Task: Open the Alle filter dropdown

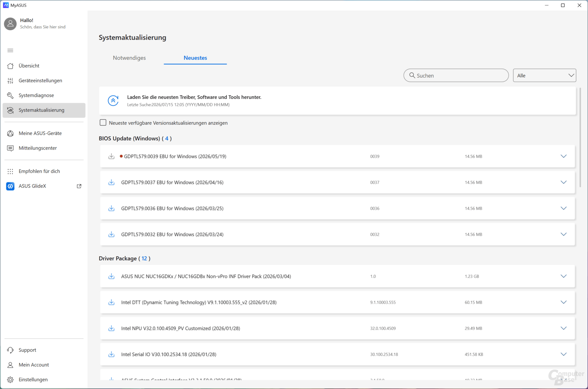Action: pyautogui.click(x=544, y=76)
